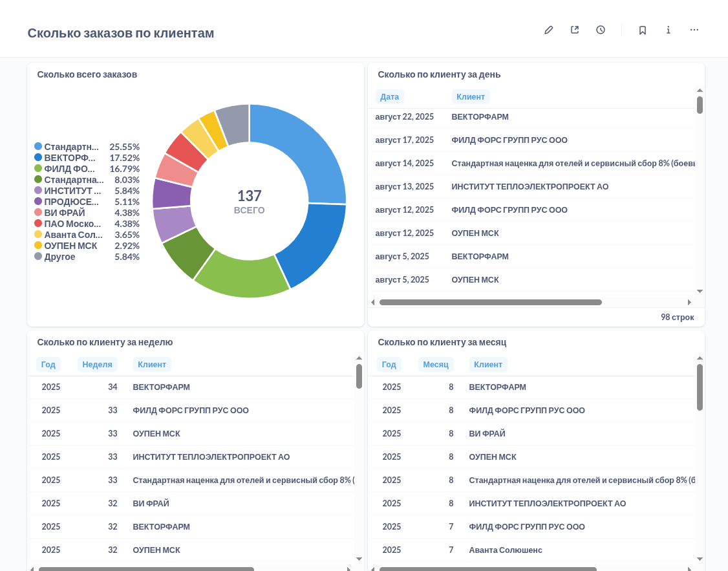Click Клиент header in daily table

(x=471, y=97)
